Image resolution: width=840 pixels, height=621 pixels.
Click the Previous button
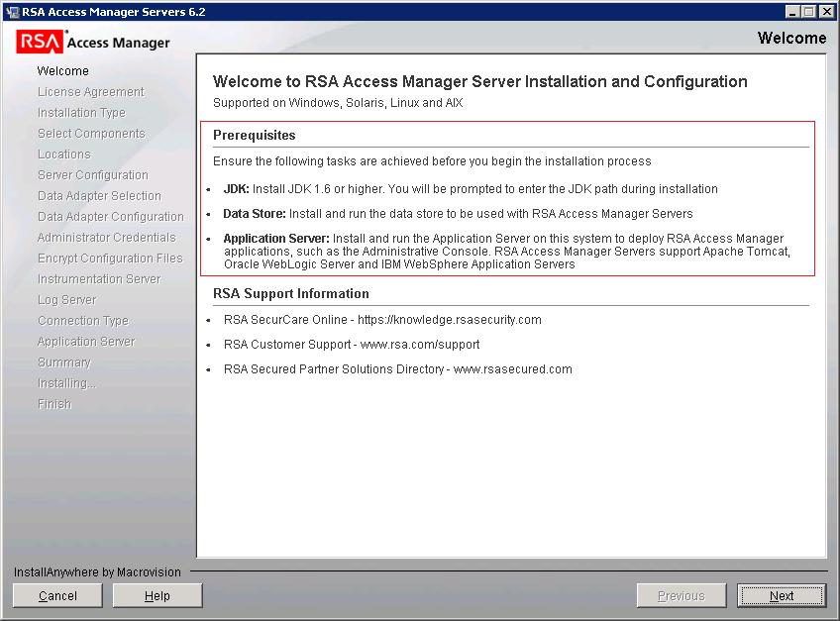click(681, 595)
